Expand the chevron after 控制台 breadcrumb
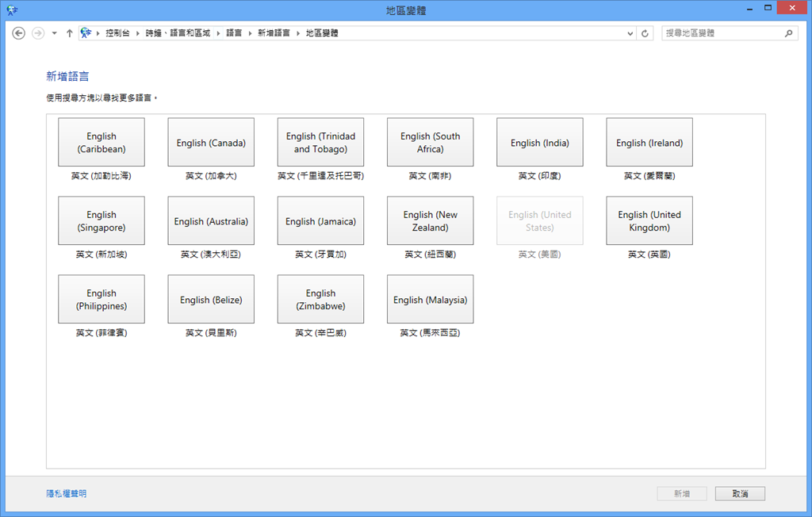Screen dimensions: 812x517 pos(138,33)
